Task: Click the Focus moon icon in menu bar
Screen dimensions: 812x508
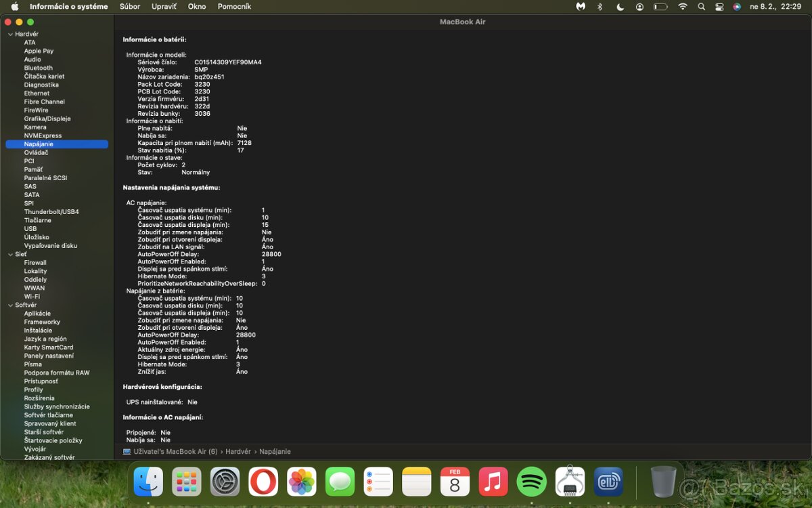Action: pyautogui.click(x=621, y=7)
